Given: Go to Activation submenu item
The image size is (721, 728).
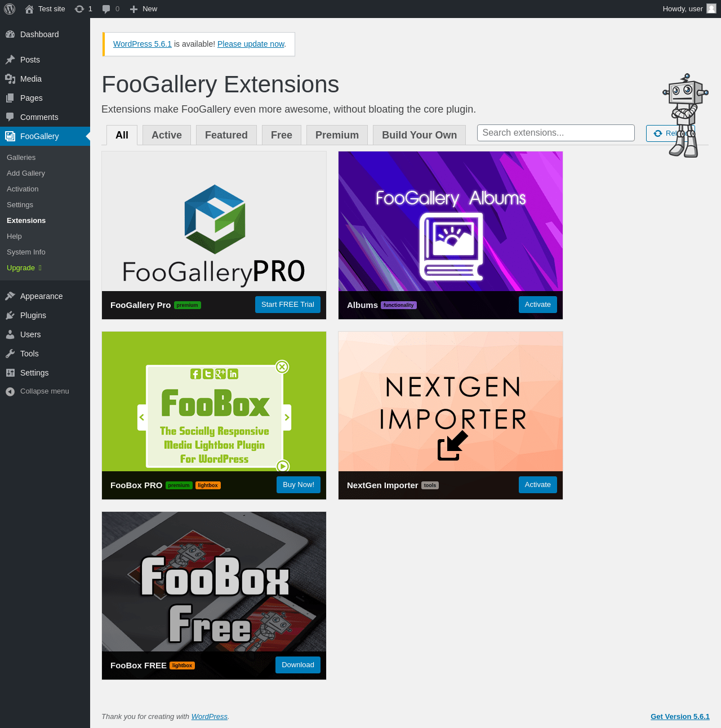Looking at the screenshot, I should pos(45,189).
